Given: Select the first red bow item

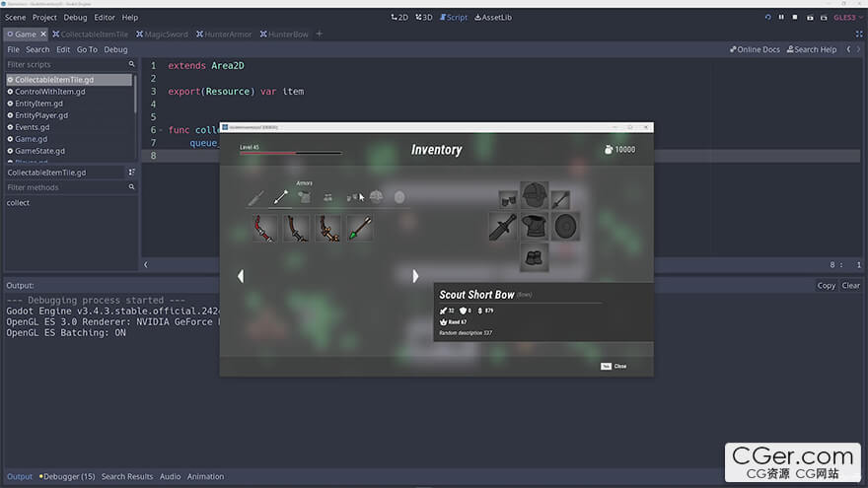Looking at the screenshot, I should click(264, 228).
